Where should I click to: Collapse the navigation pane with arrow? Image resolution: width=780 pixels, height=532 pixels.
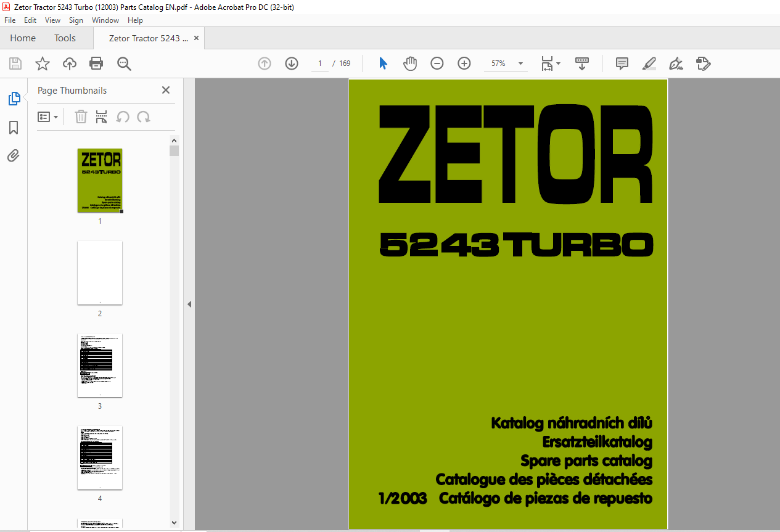(x=189, y=304)
